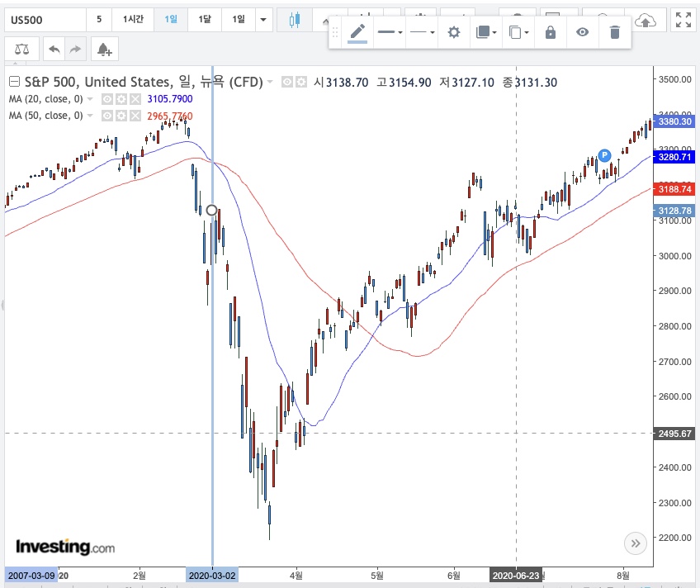Click the red 3188.74 MA label
Viewport: 700px width, 588px height.
[674, 189]
